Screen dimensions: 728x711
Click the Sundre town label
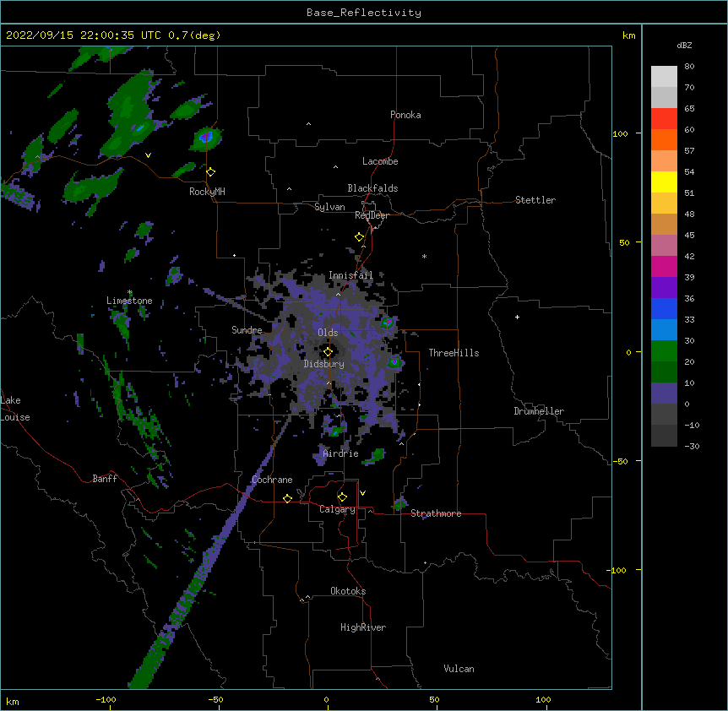point(247,330)
